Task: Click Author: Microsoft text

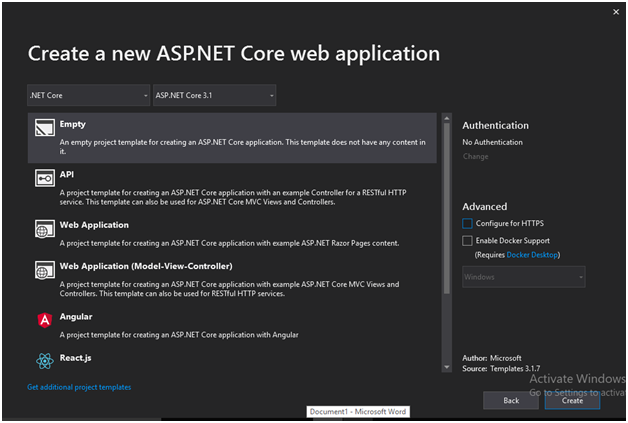Action: (492, 358)
